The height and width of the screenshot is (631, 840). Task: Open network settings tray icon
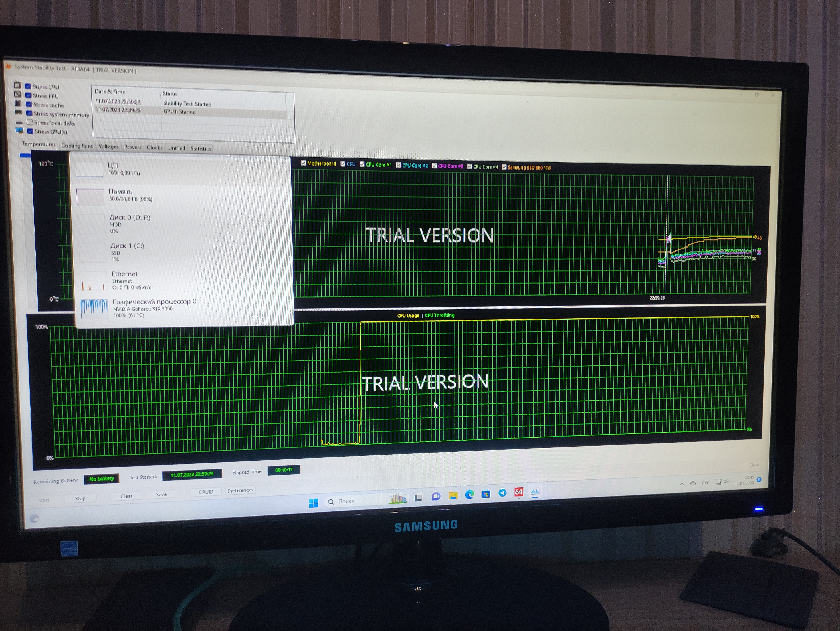click(718, 482)
